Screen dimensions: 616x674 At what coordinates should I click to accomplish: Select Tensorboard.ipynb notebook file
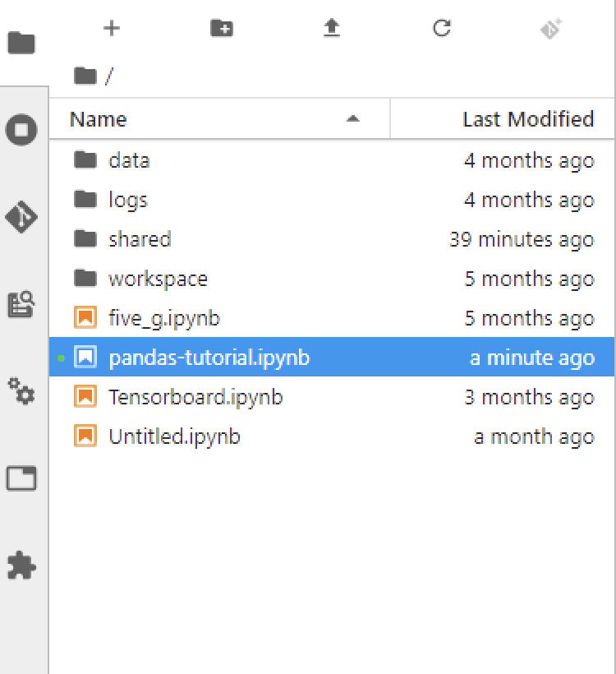click(195, 397)
